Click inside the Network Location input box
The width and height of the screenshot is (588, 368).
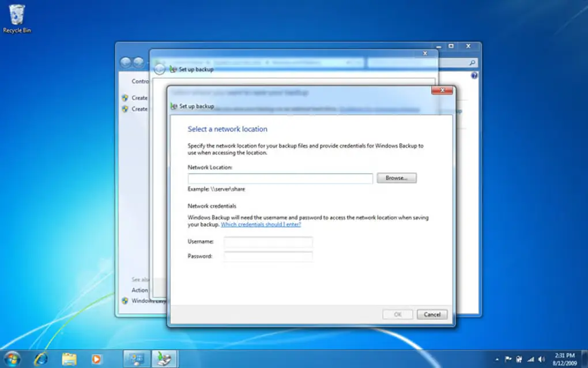(279, 179)
